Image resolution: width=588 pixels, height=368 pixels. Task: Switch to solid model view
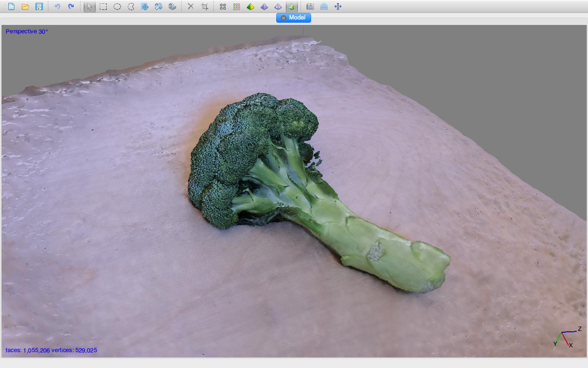[264, 6]
